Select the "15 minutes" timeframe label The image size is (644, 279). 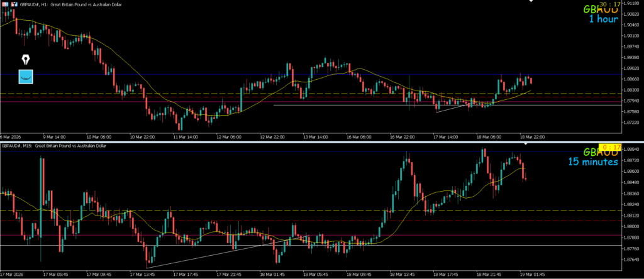592,162
